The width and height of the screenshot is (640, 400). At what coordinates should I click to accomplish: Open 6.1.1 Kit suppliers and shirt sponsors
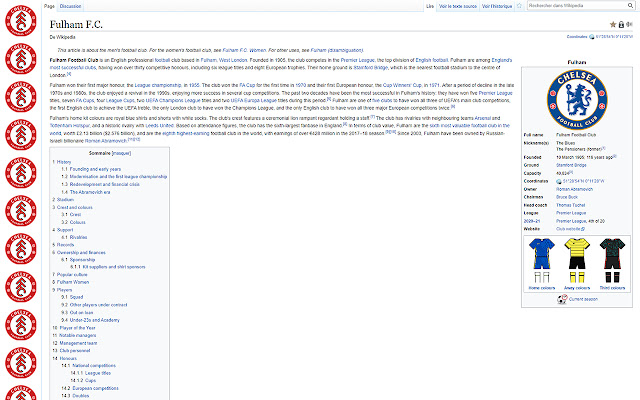(x=108, y=267)
